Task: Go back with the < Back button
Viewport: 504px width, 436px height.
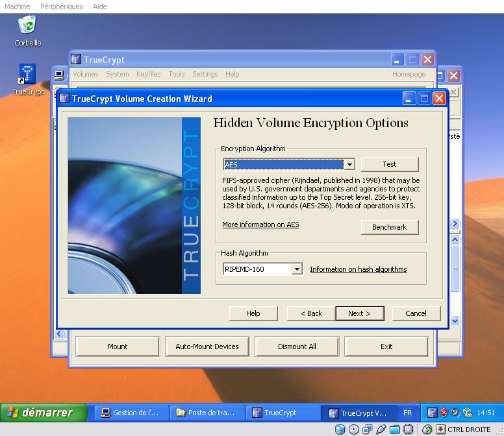Action: [311, 313]
